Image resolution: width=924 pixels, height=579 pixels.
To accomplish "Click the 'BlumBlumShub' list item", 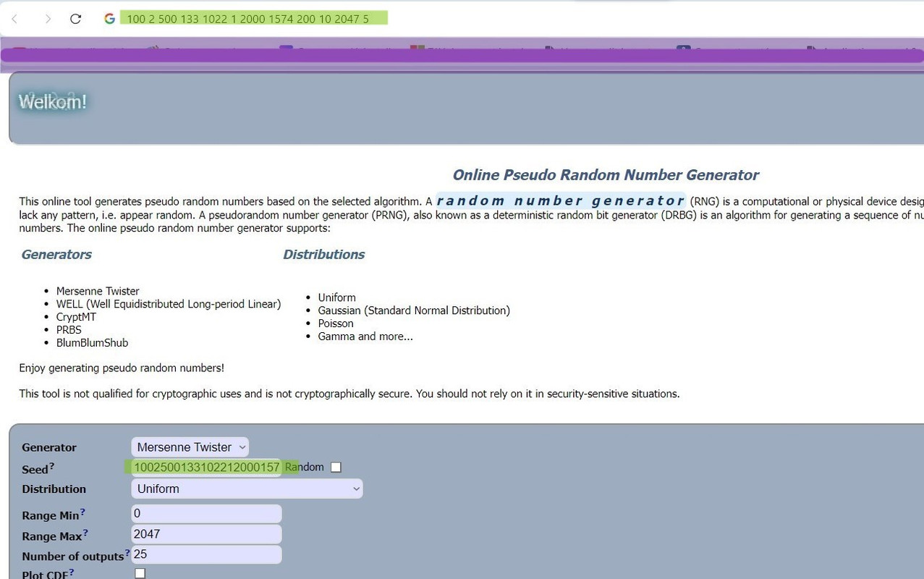I will click(x=92, y=343).
